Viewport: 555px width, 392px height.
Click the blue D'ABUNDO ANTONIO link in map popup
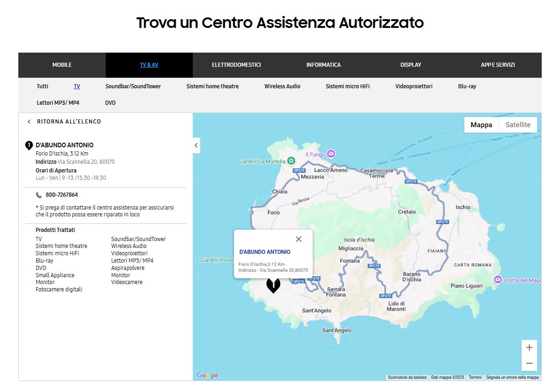click(x=265, y=252)
